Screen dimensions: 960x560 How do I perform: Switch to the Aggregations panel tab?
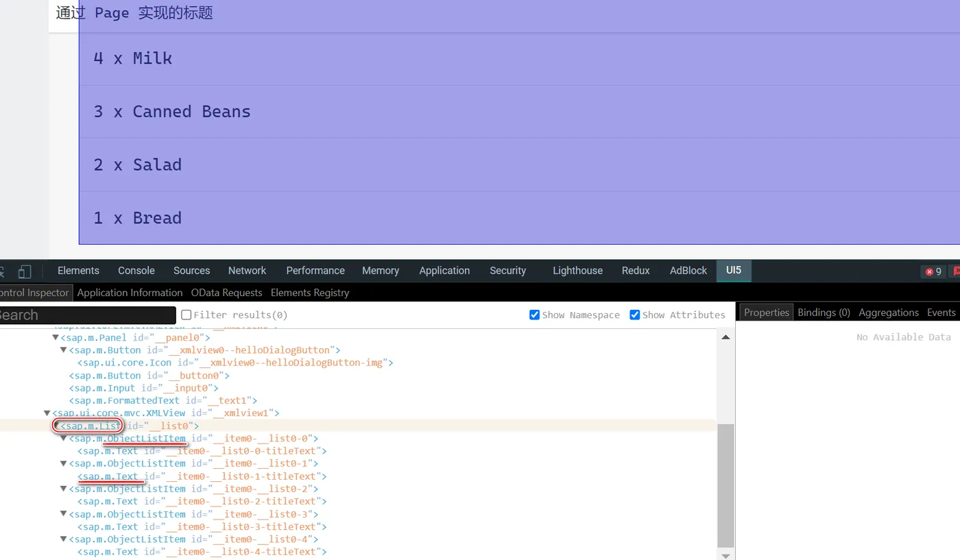[889, 313]
